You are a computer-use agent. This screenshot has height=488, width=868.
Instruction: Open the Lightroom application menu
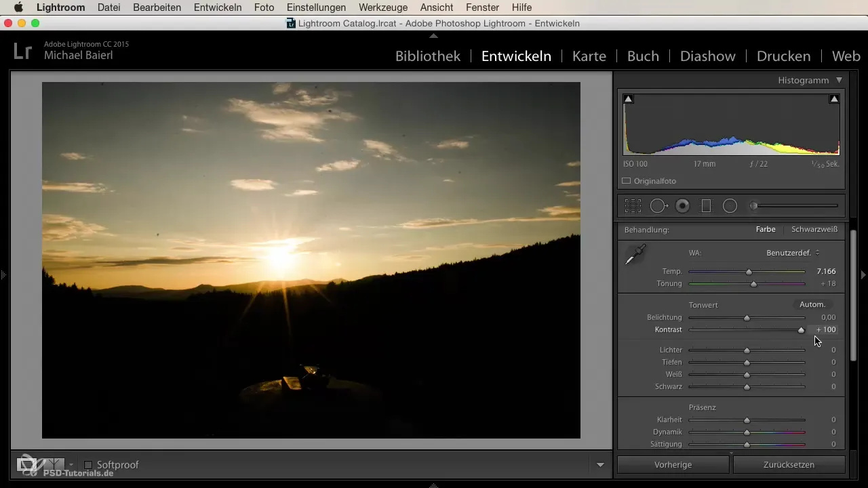pyautogui.click(x=61, y=7)
